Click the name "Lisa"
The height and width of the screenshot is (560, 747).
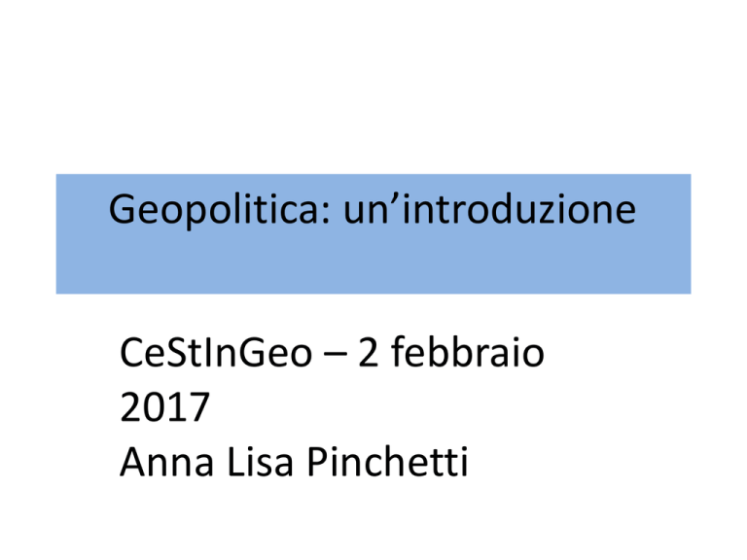tap(260, 462)
